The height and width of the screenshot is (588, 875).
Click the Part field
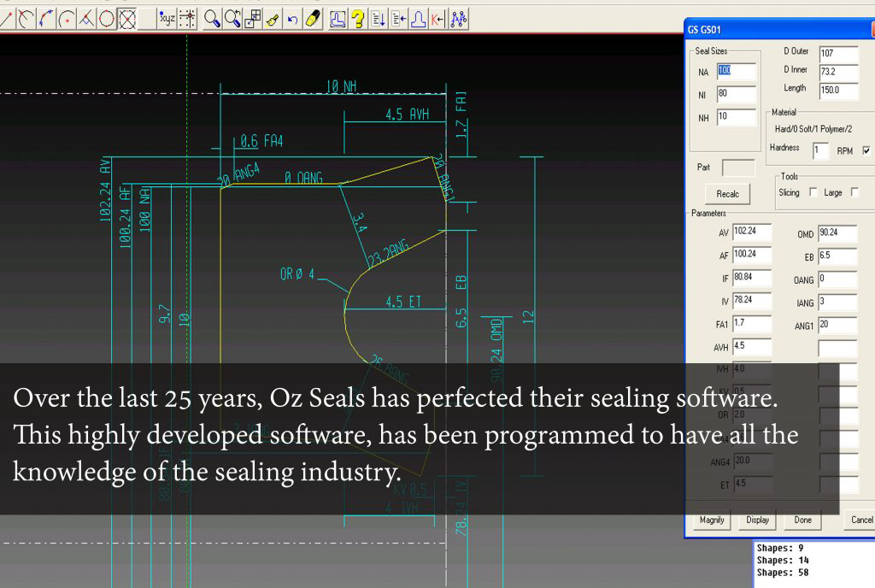(737, 168)
